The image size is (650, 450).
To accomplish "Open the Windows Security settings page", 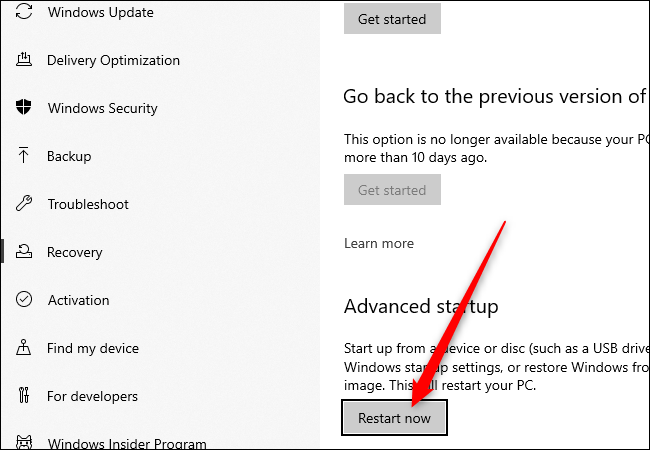I will [102, 108].
